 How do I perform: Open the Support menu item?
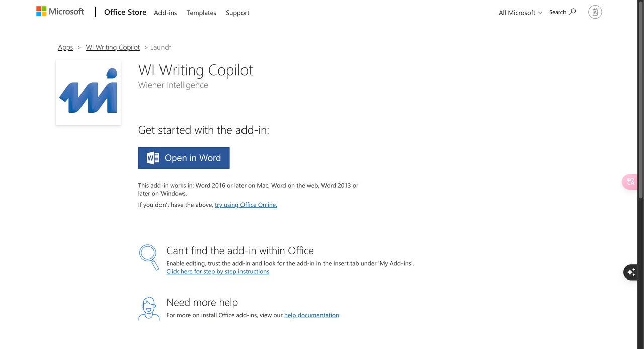click(237, 13)
